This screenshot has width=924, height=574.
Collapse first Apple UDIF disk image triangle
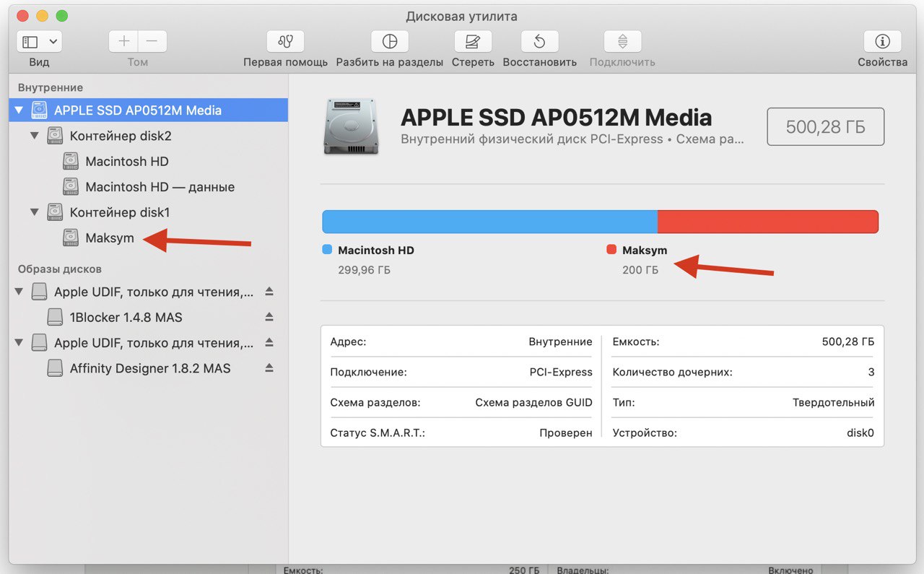click(x=19, y=292)
